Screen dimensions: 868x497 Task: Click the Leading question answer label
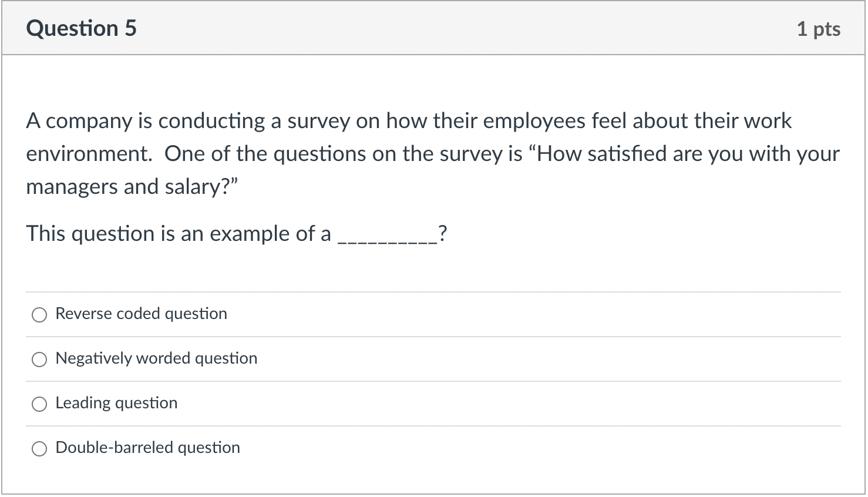(116, 403)
